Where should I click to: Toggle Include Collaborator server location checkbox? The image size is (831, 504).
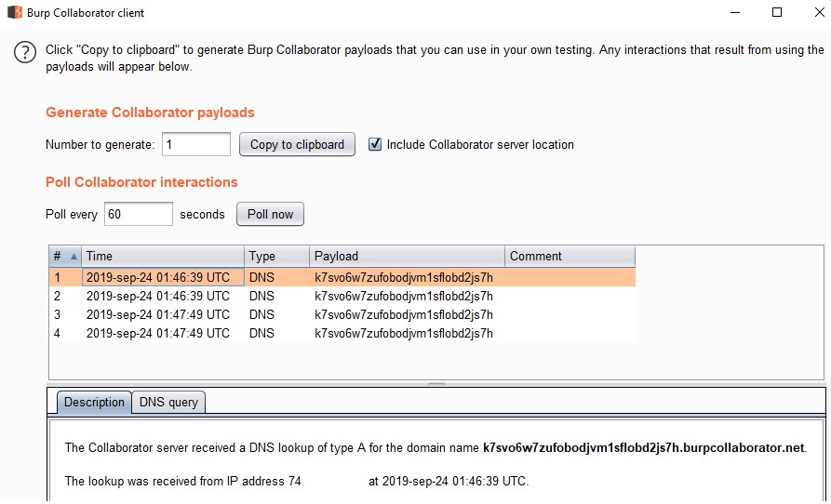[375, 144]
